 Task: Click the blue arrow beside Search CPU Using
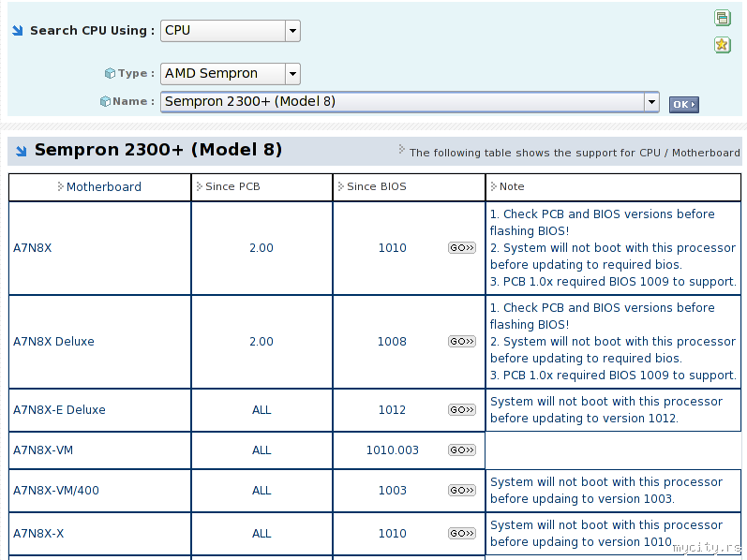(x=18, y=31)
